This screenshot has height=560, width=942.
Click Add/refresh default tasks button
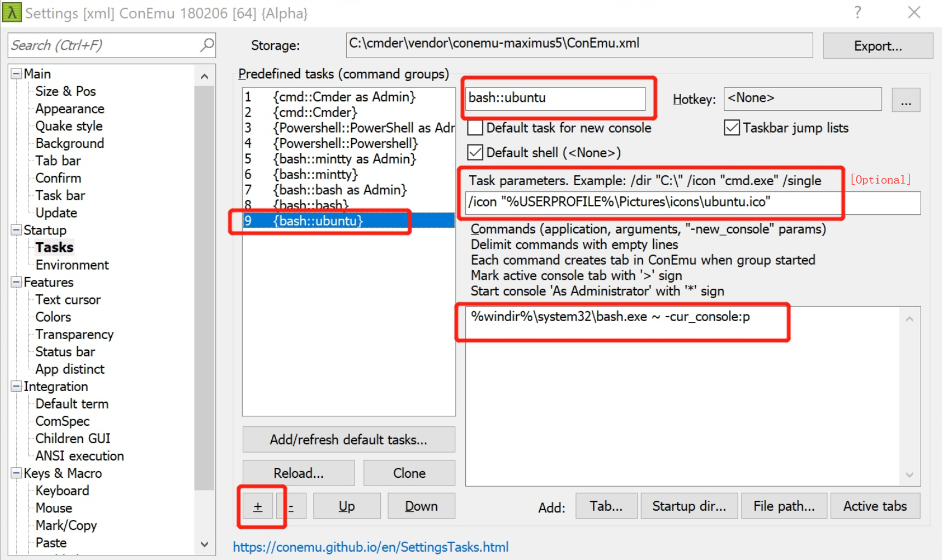coord(349,439)
